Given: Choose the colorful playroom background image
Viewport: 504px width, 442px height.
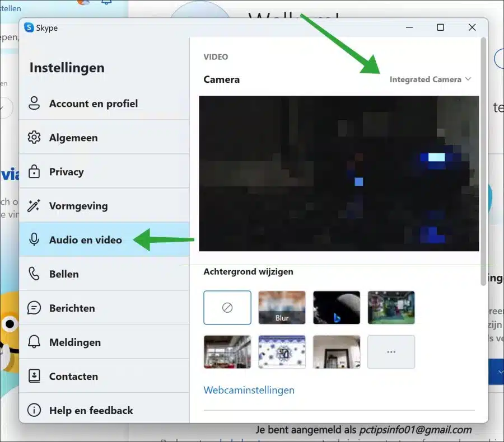Looking at the screenshot, I should tap(391, 307).
